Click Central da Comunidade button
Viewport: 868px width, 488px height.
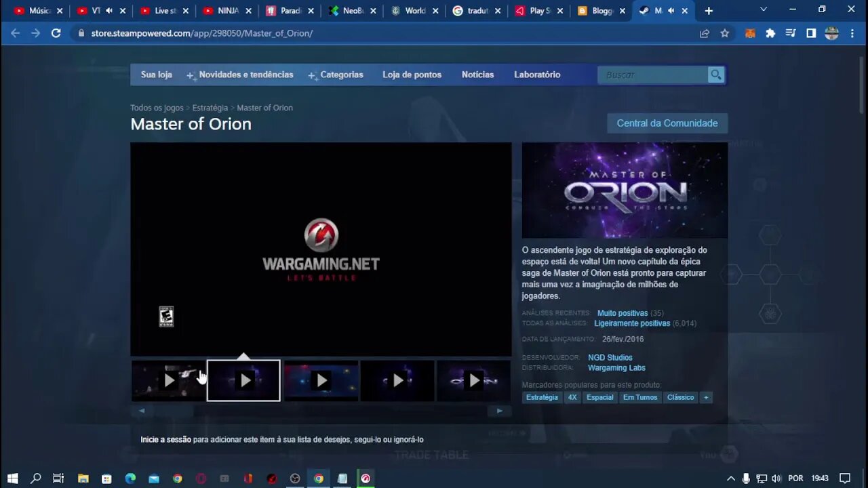tap(667, 123)
